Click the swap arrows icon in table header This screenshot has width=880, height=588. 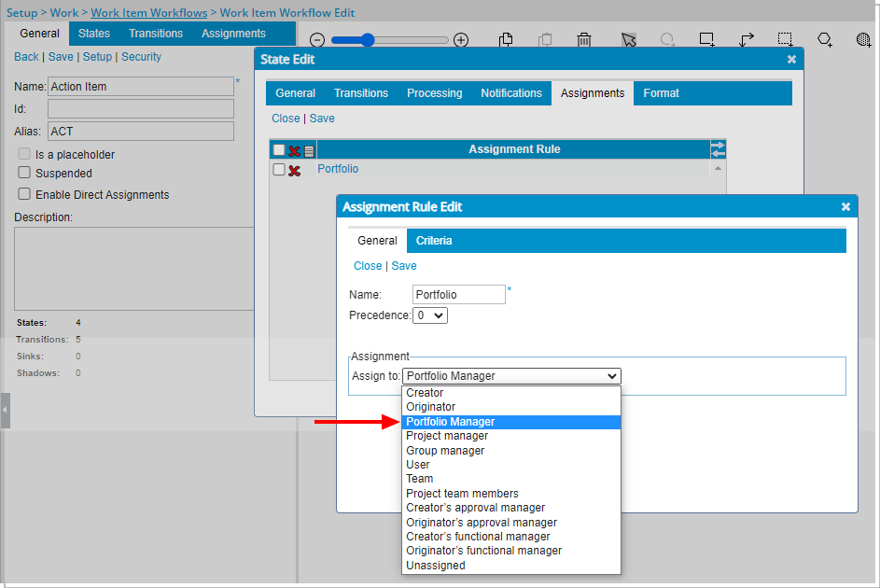(718, 149)
